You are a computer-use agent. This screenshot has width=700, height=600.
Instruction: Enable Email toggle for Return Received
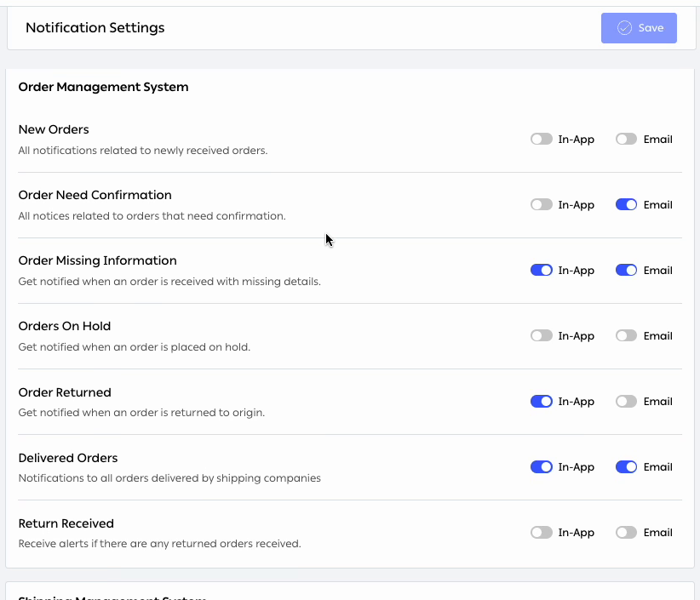(x=627, y=533)
